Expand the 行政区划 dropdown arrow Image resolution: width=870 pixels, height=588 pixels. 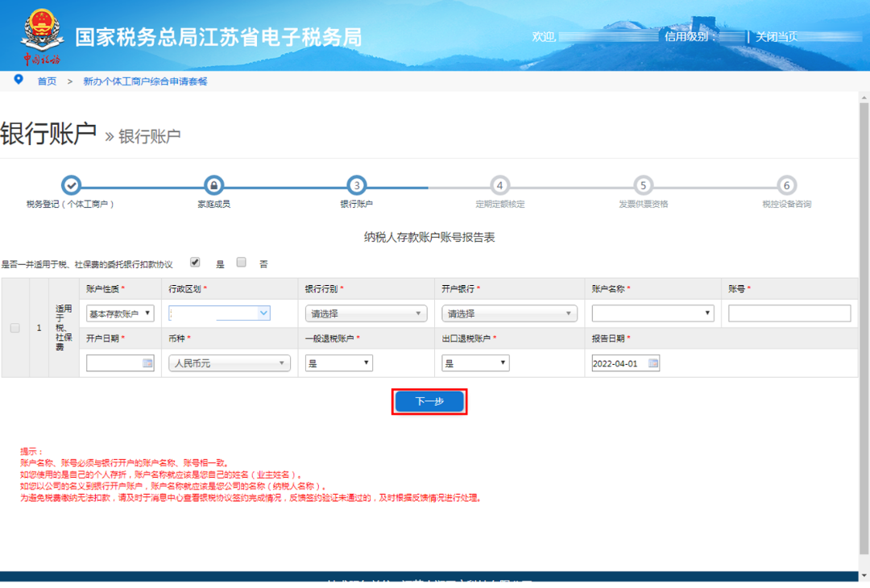click(x=263, y=313)
